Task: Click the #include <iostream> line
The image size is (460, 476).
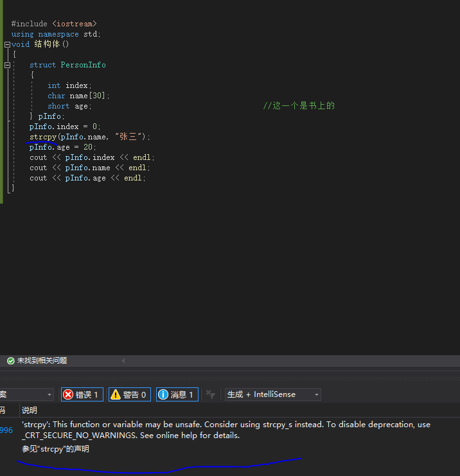Action: [x=54, y=24]
